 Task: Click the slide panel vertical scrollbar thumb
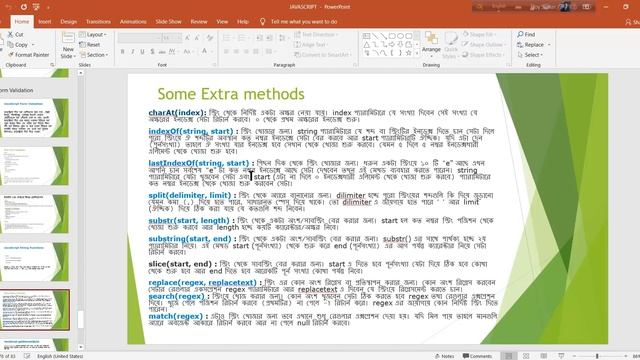point(81,319)
